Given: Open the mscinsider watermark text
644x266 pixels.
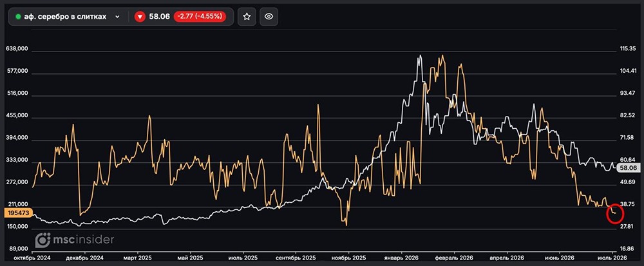Looking at the screenshot, I should point(82,240).
